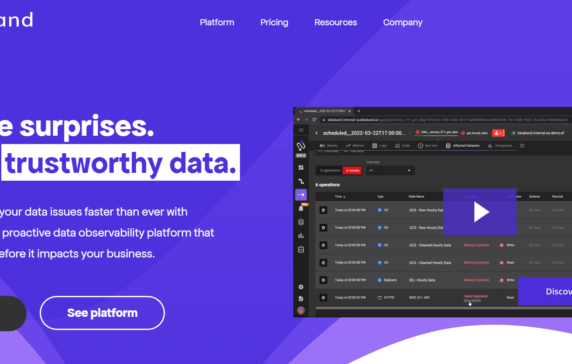
Task: Open the Resources navigation item
Action: [336, 23]
